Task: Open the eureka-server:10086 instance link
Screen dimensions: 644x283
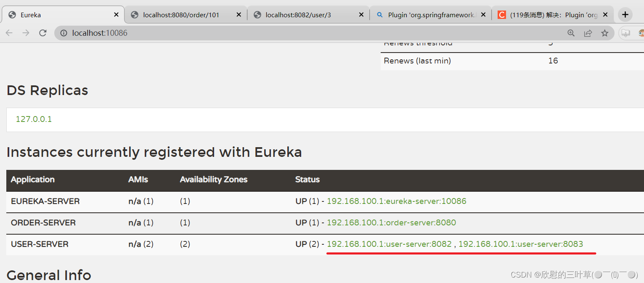Action: 397,201
